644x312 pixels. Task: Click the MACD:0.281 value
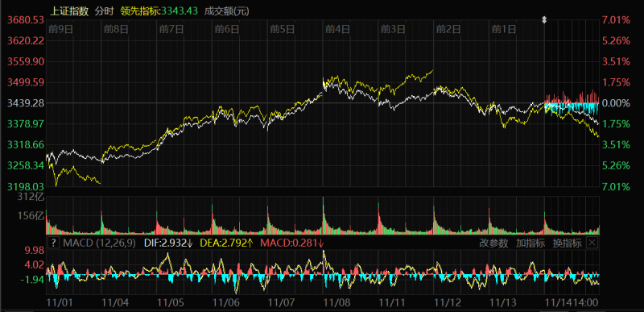(291, 243)
